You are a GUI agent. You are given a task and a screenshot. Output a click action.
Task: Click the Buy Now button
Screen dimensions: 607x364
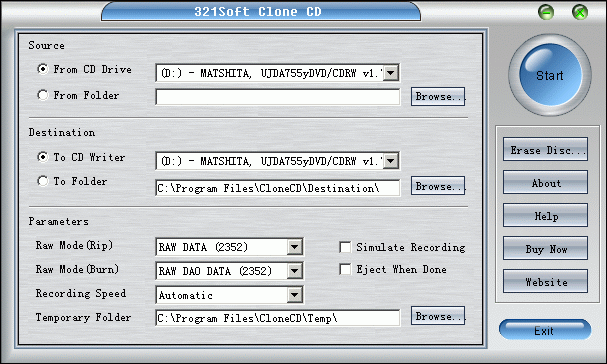click(545, 248)
